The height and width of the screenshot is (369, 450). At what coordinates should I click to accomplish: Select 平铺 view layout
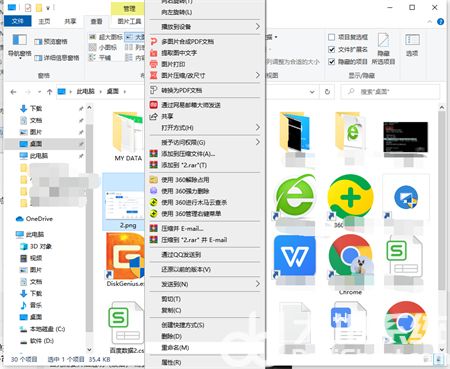(x=100, y=58)
